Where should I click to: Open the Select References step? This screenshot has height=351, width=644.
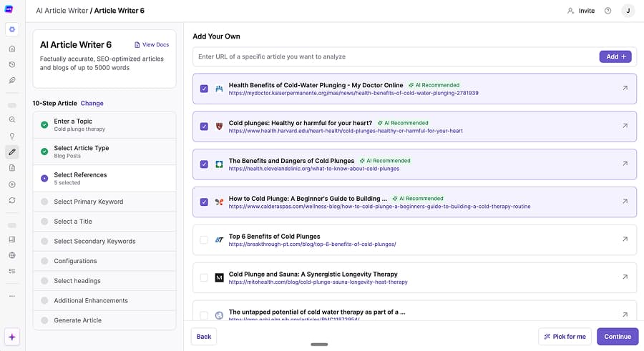(x=104, y=178)
